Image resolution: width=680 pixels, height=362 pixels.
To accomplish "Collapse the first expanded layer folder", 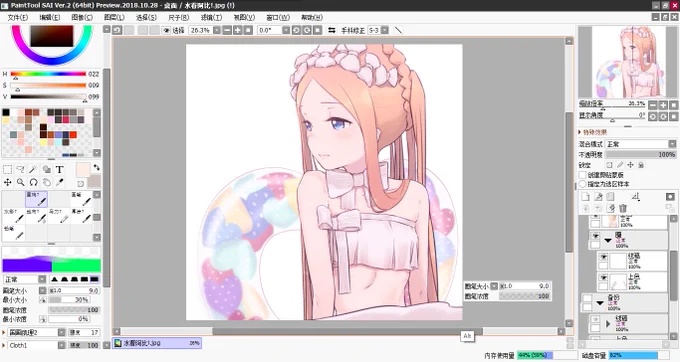I will (x=608, y=240).
